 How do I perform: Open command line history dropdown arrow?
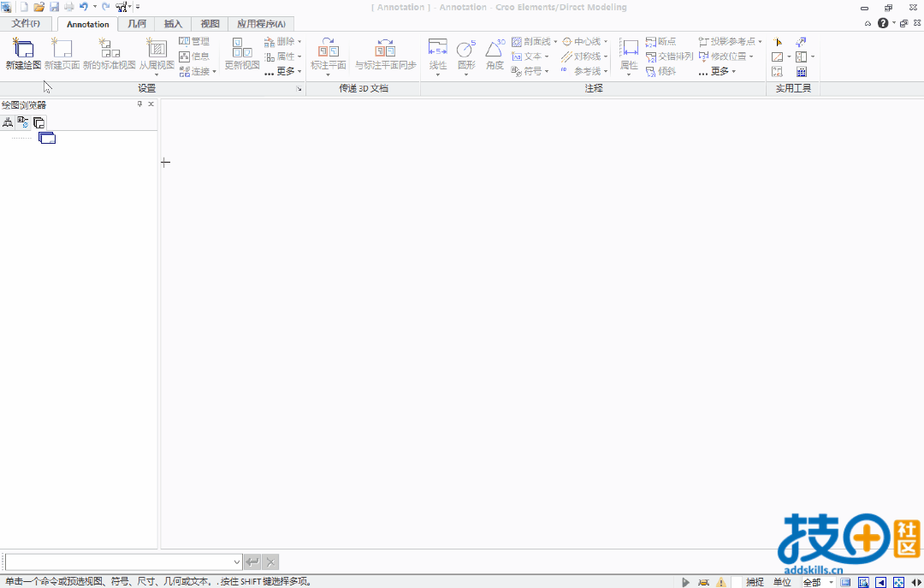pos(236,562)
